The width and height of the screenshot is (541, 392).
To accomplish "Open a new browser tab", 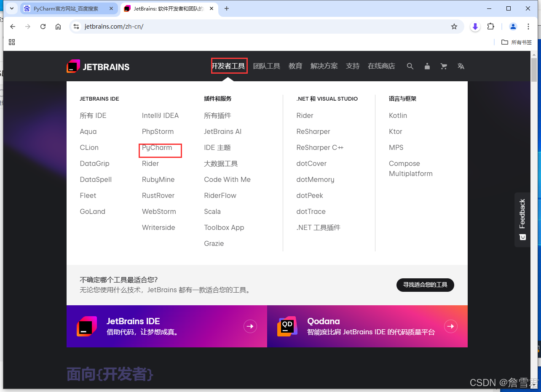I will (x=227, y=8).
